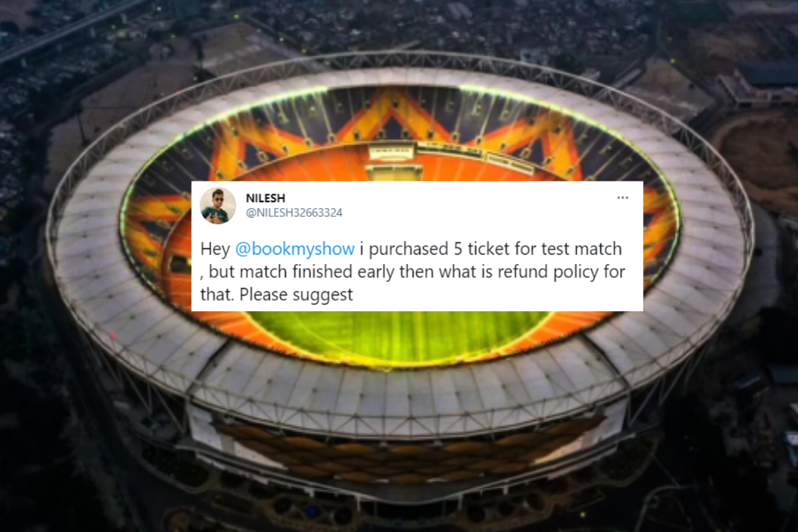798x532 pixels.
Task: Open the @bookmyshow mention link
Action: pyautogui.click(x=295, y=249)
